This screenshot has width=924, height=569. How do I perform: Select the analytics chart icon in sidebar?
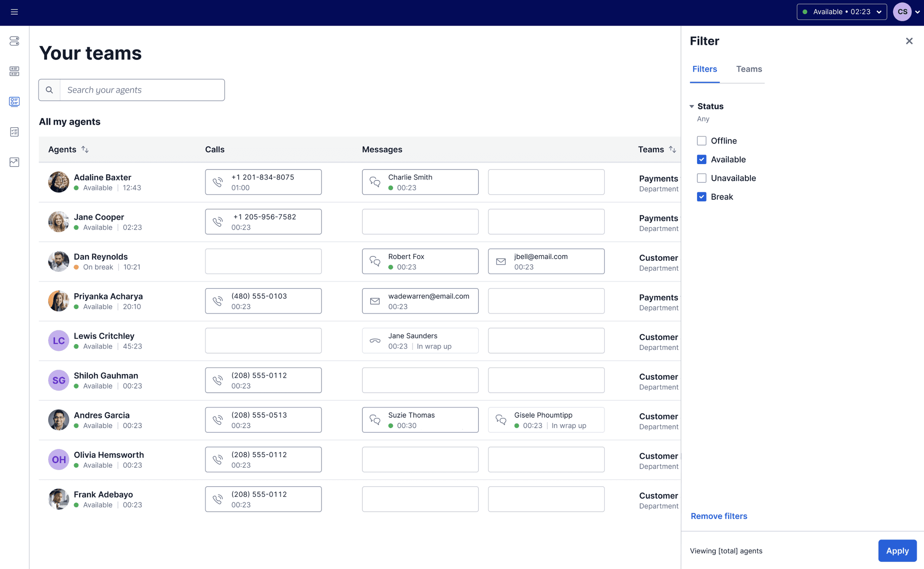[14, 162]
